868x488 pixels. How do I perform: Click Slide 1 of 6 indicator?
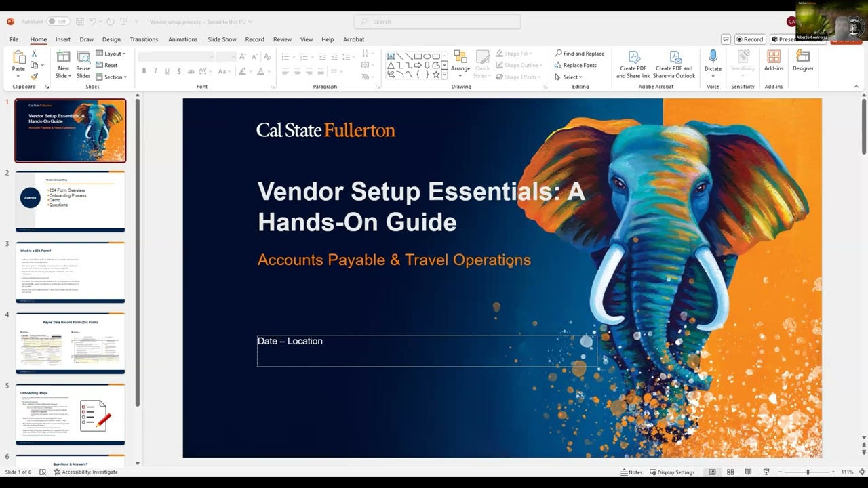tap(18, 472)
